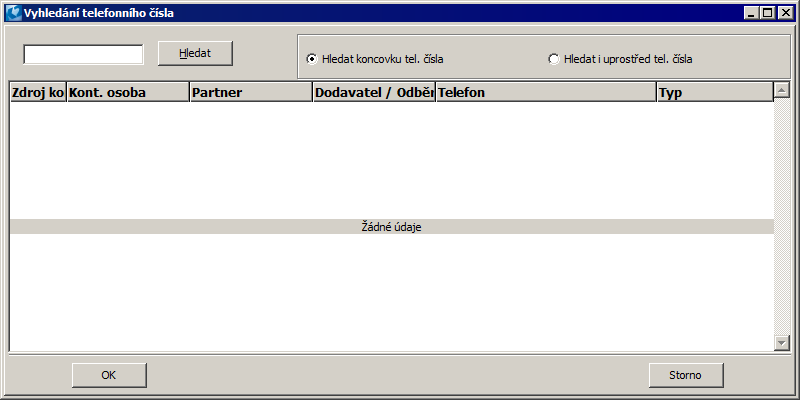The image size is (800, 400).
Task: Click the Hledat button
Action: (x=195, y=53)
